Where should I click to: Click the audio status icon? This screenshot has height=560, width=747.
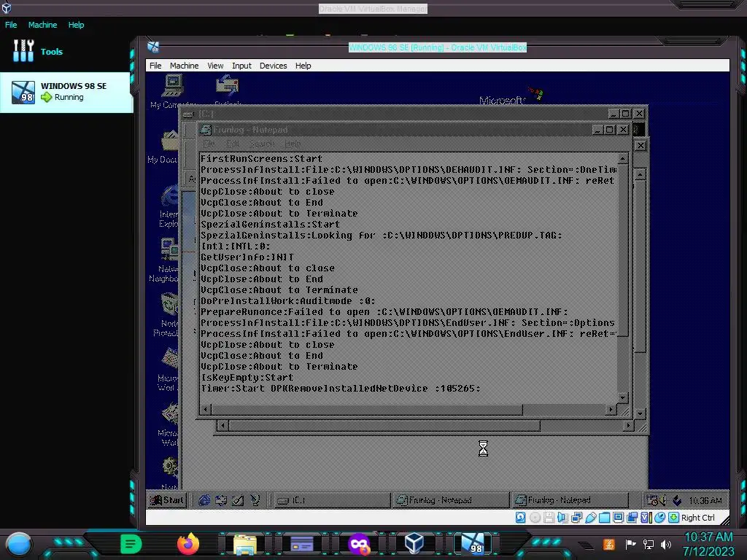coord(562,518)
